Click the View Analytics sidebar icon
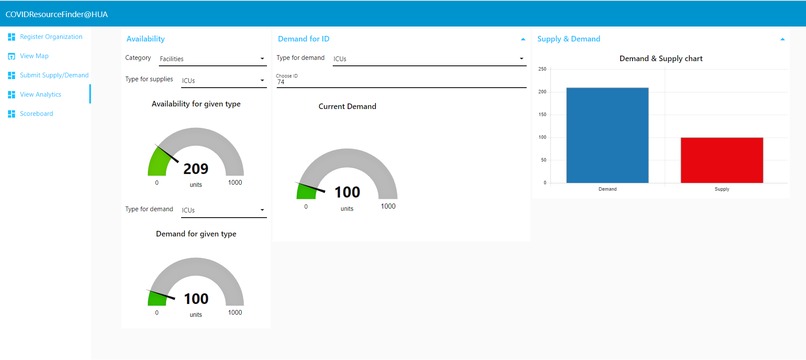This screenshot has height=360, width=806. pyautogui.click(x=11, y=95)
